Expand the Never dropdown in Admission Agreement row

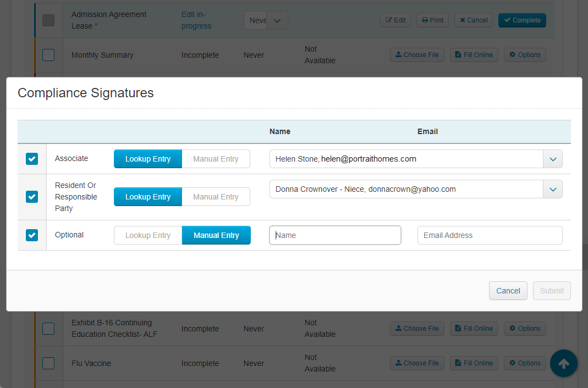[x=277, y=20]
